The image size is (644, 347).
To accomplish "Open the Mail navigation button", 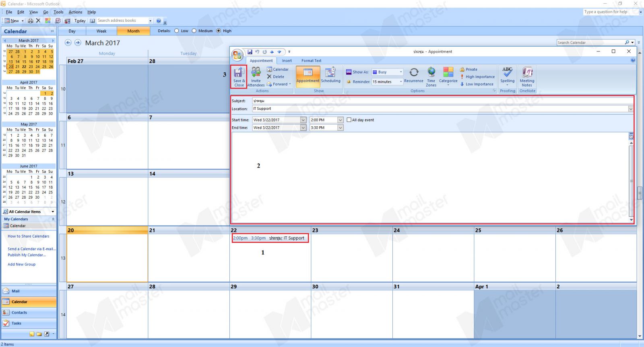I will tap(29, 291).
